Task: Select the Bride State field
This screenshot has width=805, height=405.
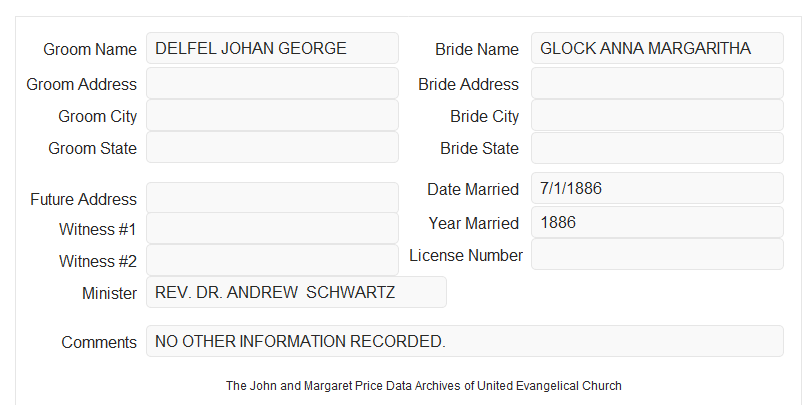Action: pos(657,148)
